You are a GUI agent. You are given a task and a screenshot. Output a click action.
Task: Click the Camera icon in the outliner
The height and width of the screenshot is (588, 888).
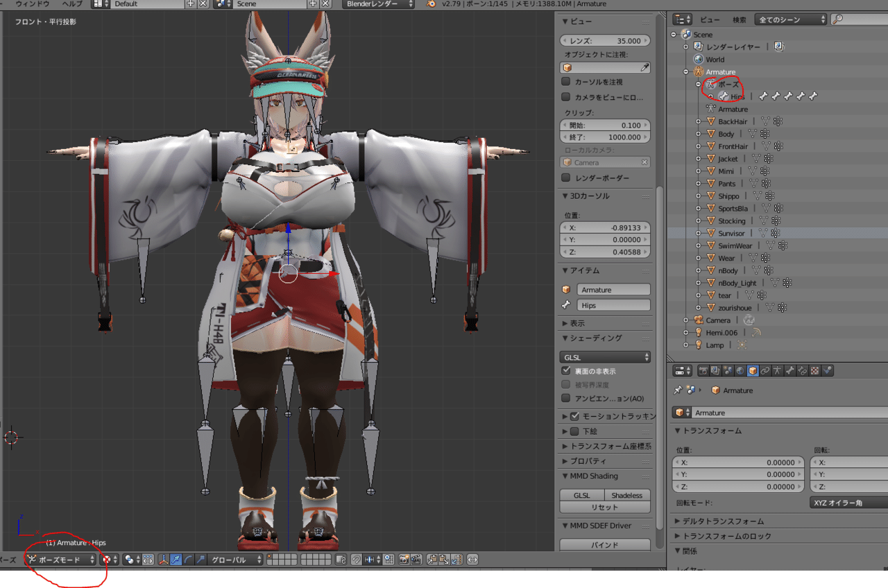[699, 320]
